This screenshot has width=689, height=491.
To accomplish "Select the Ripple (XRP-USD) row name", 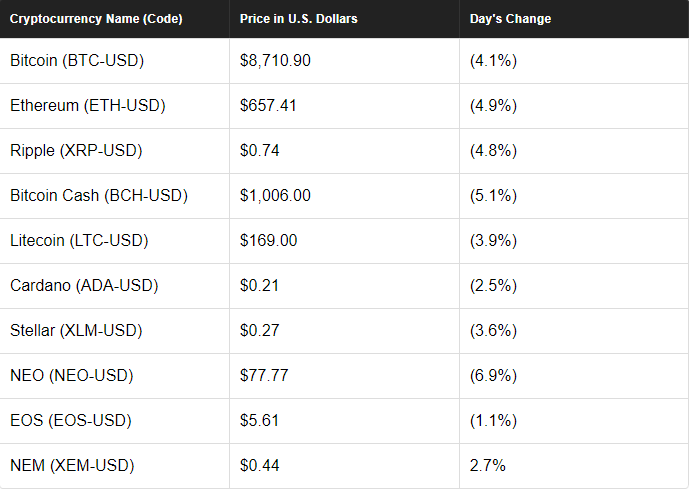I will [x=76, y=151].
